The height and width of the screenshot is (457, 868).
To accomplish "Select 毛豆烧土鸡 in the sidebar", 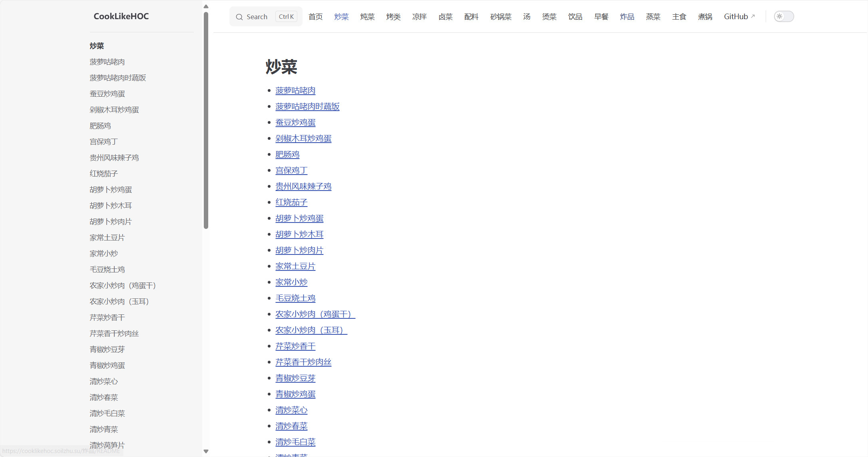I will 107,270.
